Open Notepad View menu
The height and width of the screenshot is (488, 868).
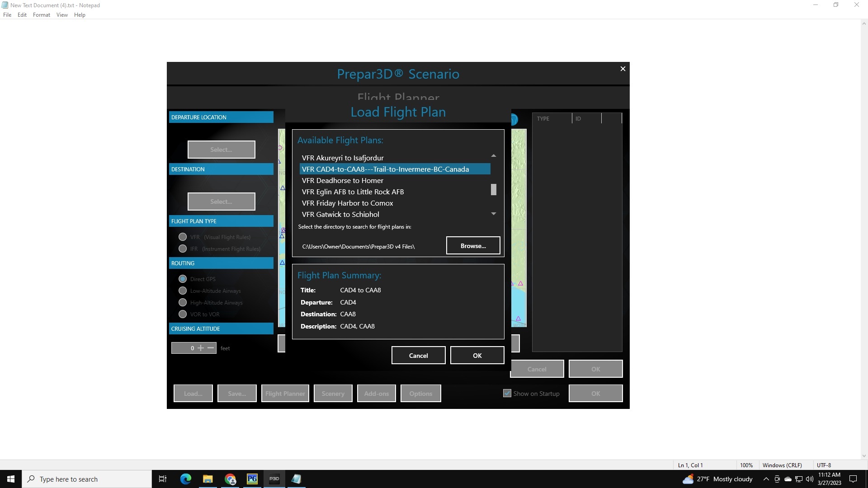62,15
